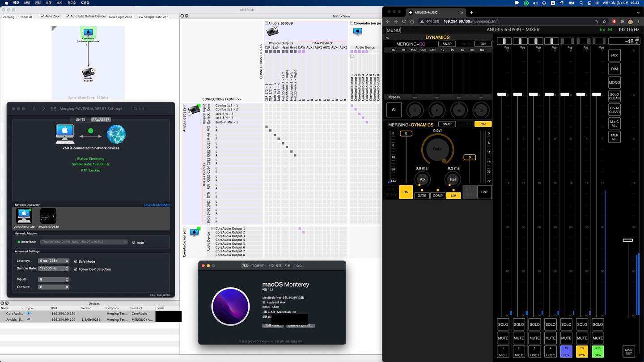
Task: Click the Launch ANEMAN link
Action: (157, 205)
